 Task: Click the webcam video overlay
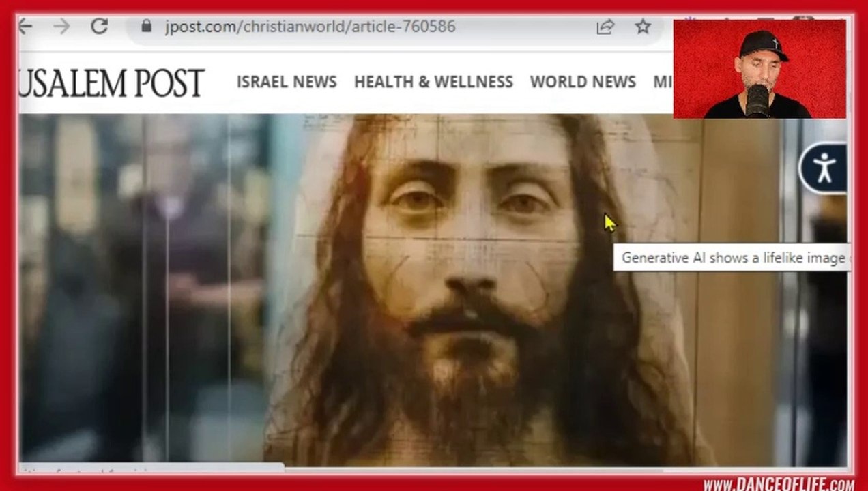759,69
